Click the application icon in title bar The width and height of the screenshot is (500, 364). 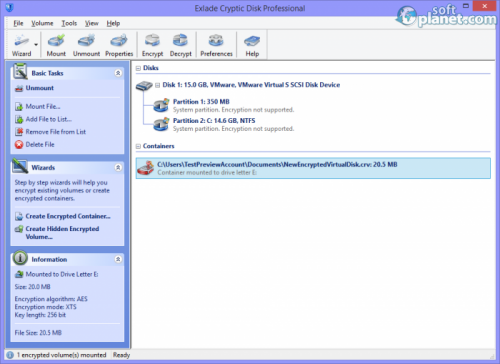pos(9,7)
